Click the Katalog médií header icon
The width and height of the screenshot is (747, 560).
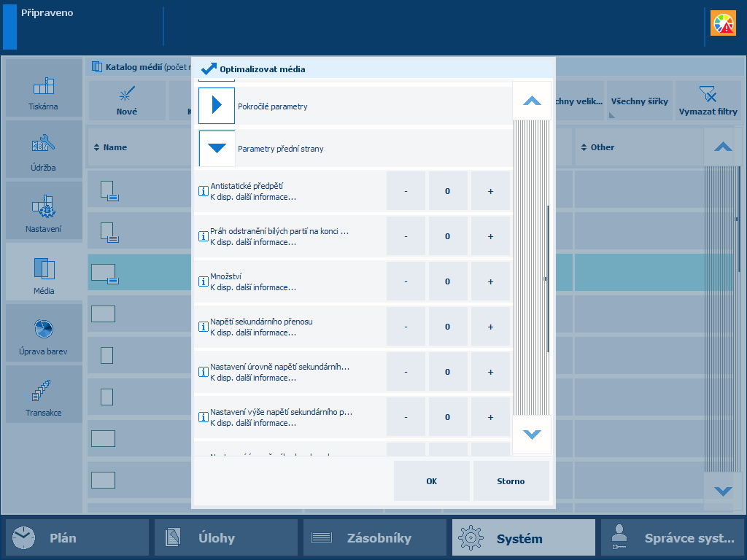[97, 66]
